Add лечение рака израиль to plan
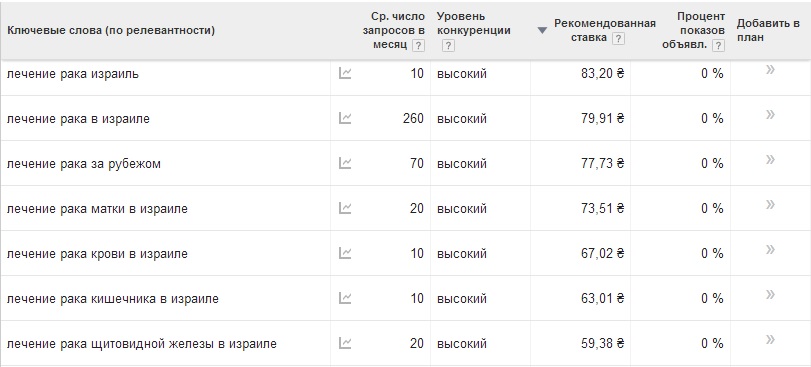This screenshot has height=367, width=811. tap(770, 70)
